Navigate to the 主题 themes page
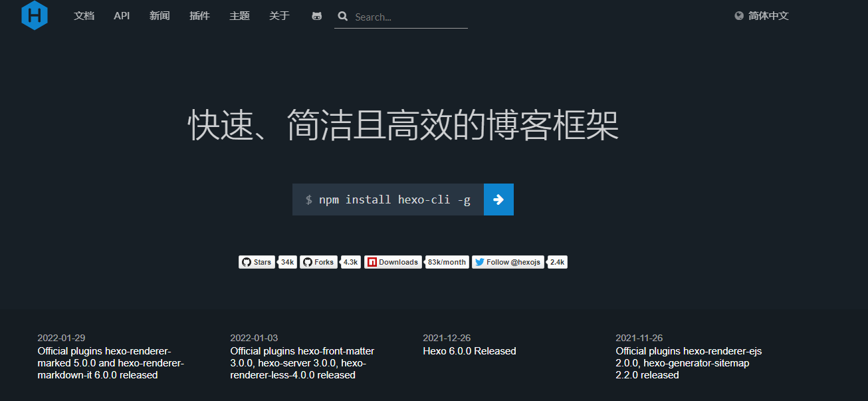The width and height of the screenshot is (868, 401). click(x=239, y=16)
